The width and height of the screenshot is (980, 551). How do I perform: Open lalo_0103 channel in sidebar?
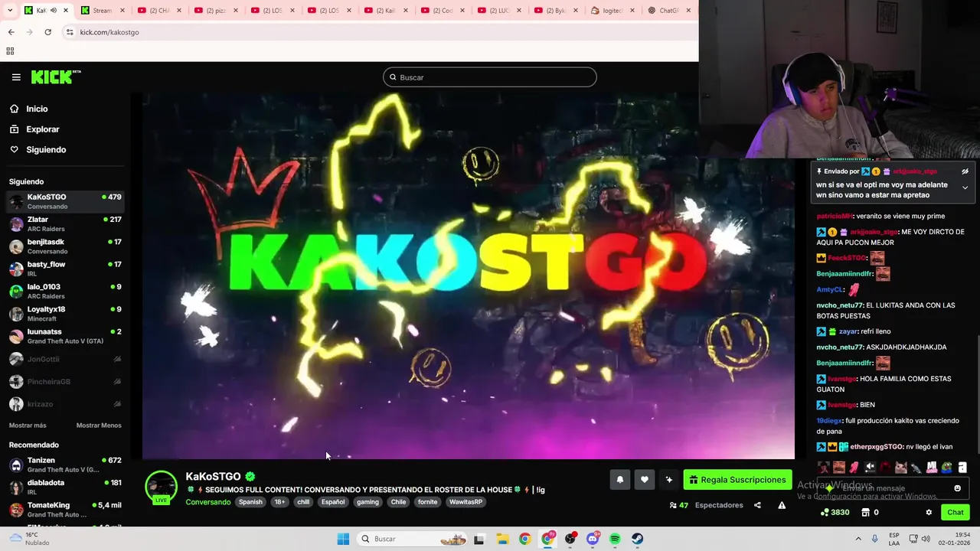click(x=66, y=291)
